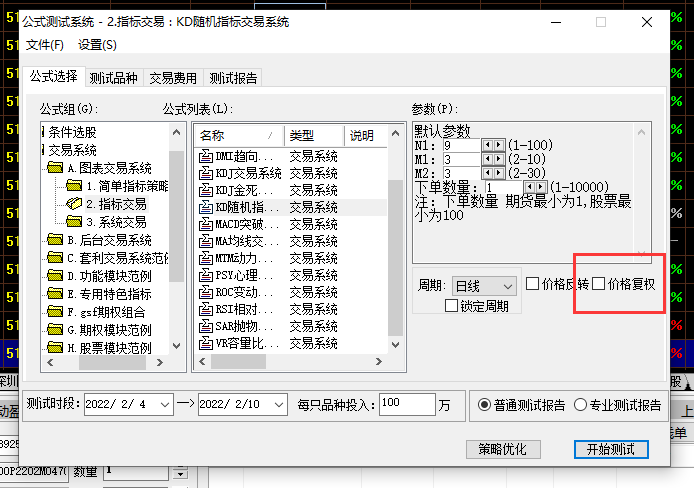Increase N1 parameter with right arrow
Viewport: 694px width, 488px height.
499,145
